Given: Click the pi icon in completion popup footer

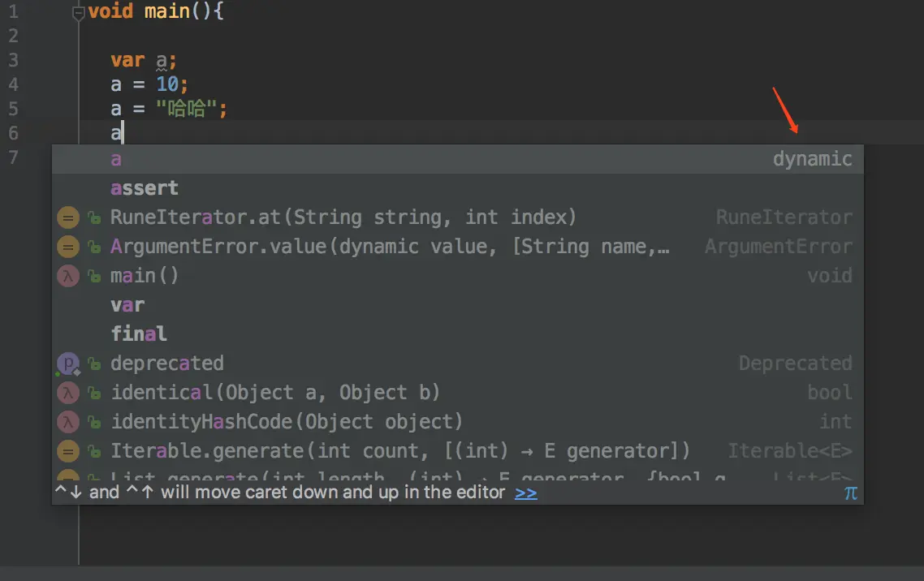Looking at the screenshot, I should tap(850, 493).
